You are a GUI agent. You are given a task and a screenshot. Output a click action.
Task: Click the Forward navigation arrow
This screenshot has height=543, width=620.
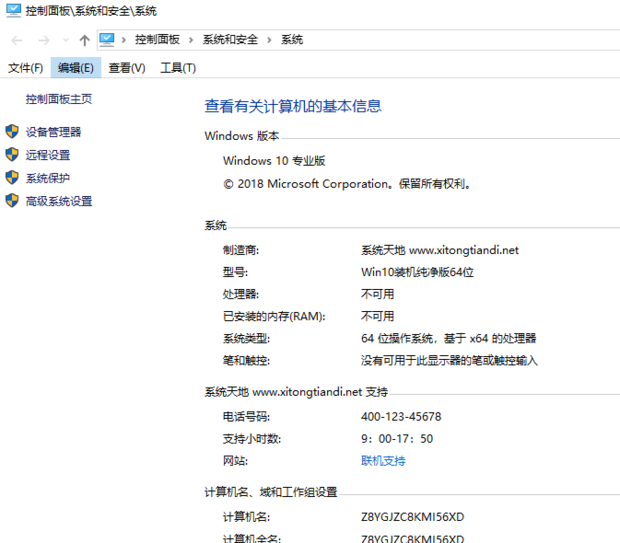click(44, 40)
